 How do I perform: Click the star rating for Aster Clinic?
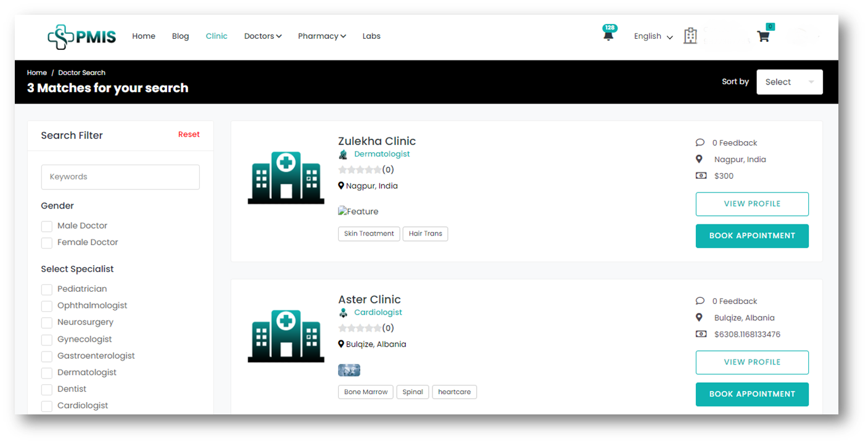tap(361, 327)
